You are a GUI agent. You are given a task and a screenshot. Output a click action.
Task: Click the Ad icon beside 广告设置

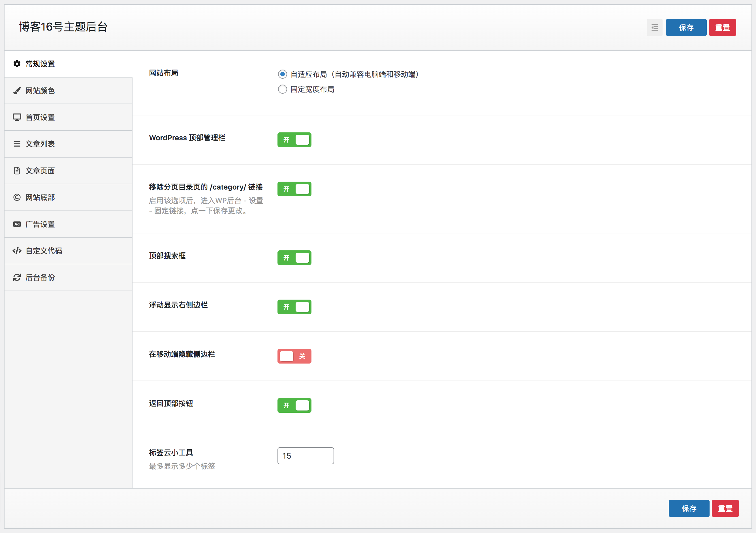(17, 224)
